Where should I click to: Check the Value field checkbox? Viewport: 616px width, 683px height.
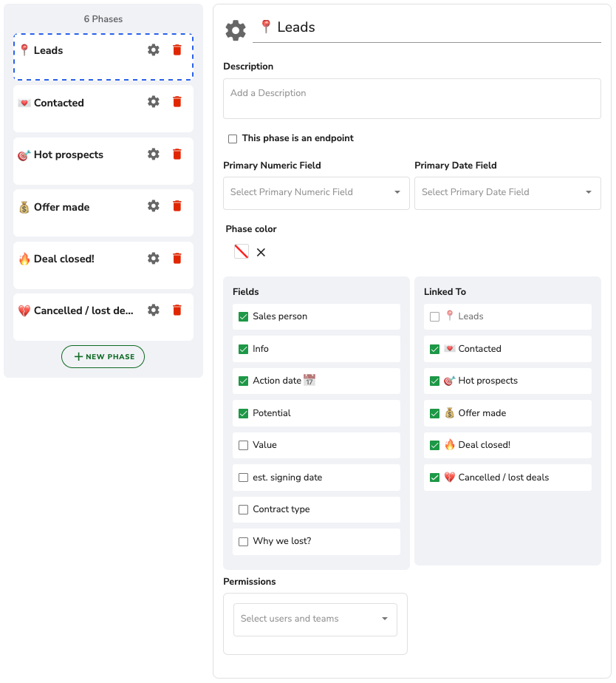point(243,445)
